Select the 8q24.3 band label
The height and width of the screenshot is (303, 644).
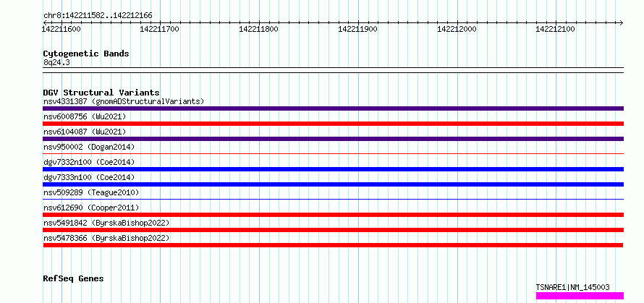coord(56,63)
